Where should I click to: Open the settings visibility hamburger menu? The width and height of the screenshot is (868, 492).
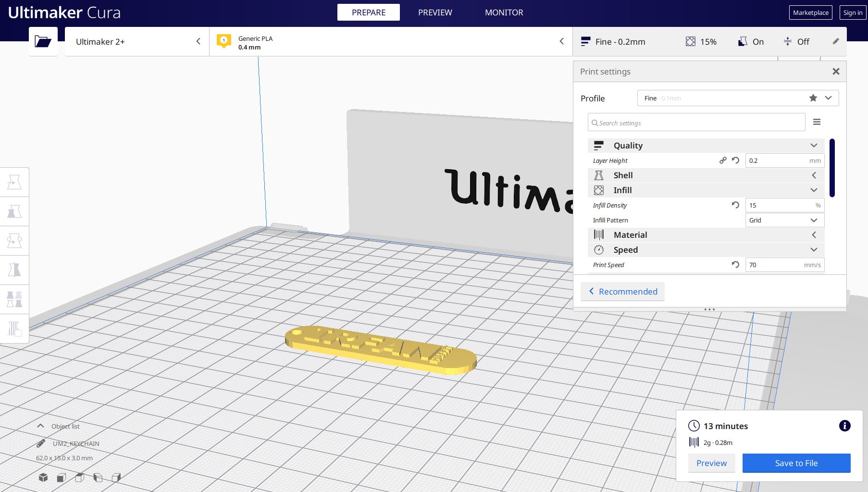(x=817, y=122)
